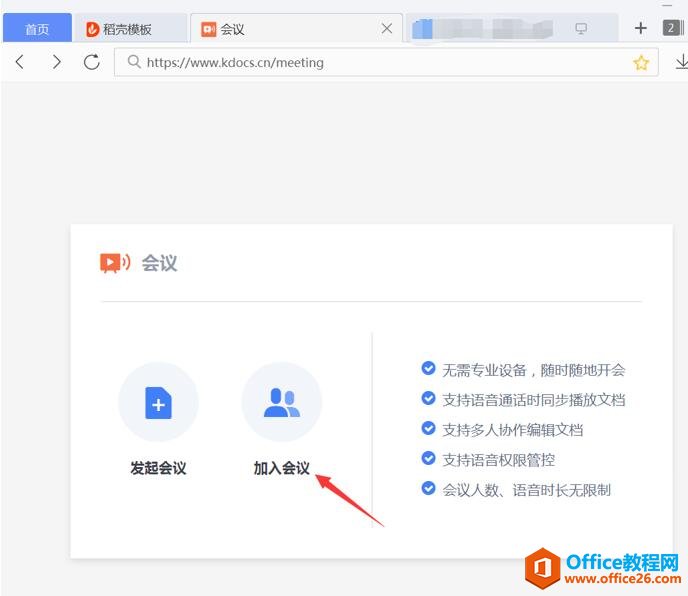Switch to the 首页 tab
This screenshot has width=688, height=596.
(x=37, y=29)
